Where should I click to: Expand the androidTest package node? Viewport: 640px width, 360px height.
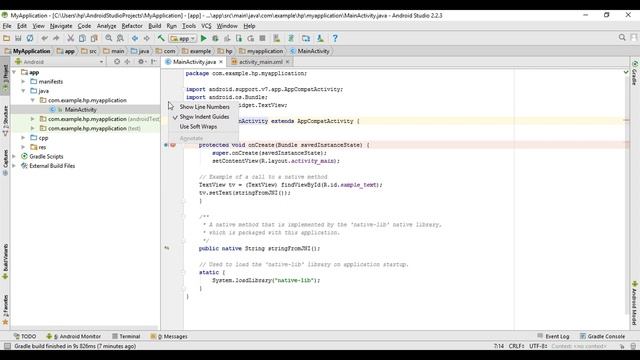(x=33, y=119)
